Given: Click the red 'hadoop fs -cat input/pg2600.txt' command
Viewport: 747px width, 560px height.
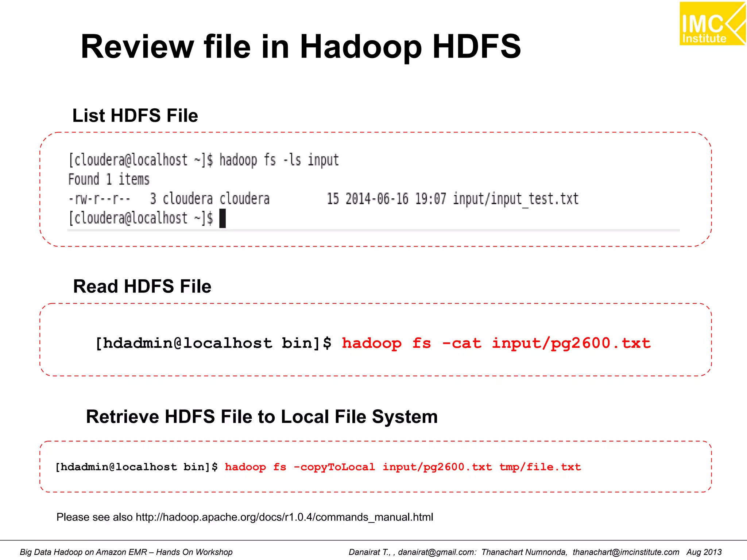Looking at the screenshot, I should (496, 343).
